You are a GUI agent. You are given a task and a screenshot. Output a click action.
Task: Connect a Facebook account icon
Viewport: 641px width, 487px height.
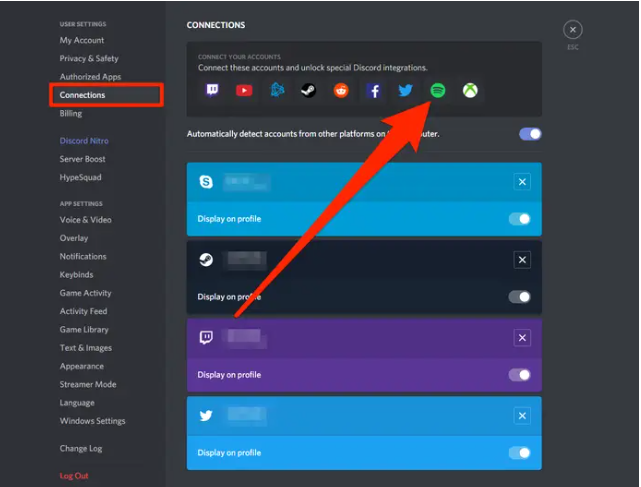374,90
